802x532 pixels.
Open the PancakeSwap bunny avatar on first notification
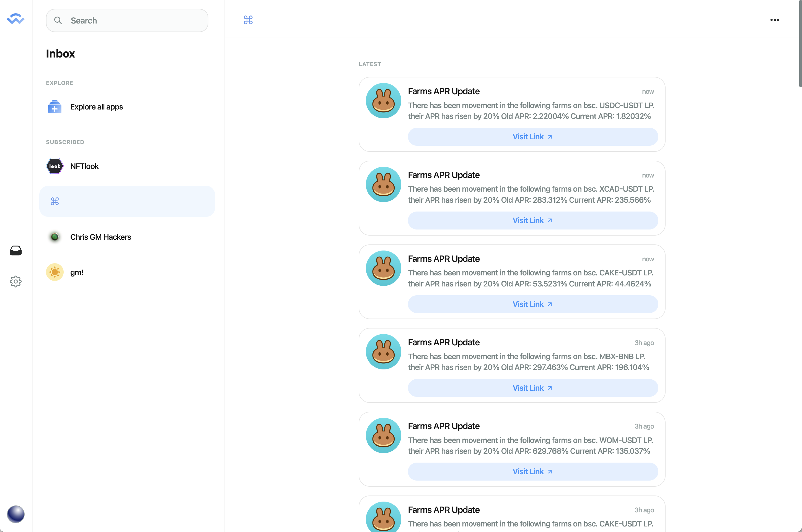pos(383,100)
